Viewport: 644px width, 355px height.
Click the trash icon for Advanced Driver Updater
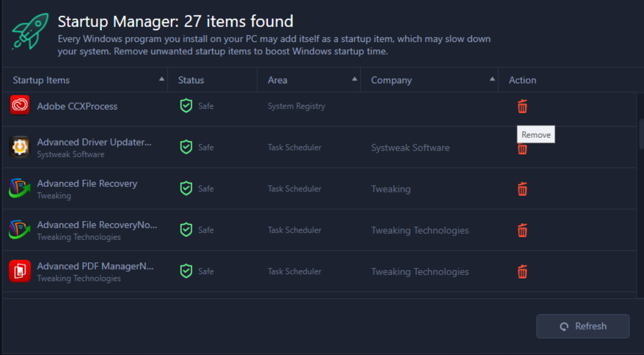pyautogui.click(x=522, y=148)
